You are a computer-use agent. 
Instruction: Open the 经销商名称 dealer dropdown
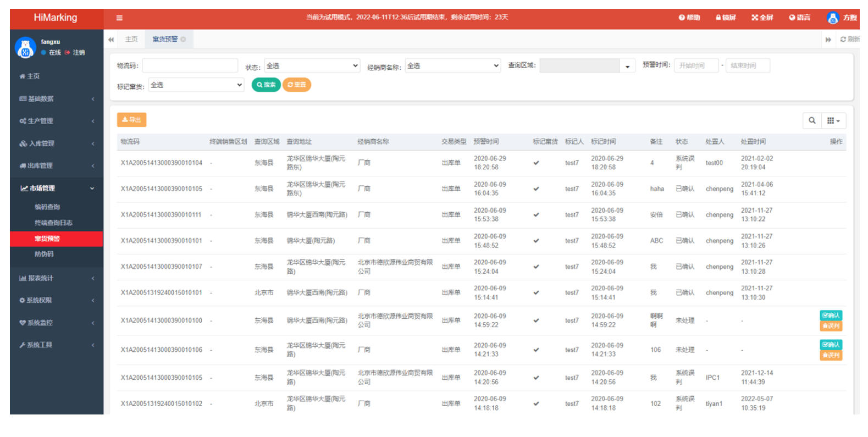(453, 66)
